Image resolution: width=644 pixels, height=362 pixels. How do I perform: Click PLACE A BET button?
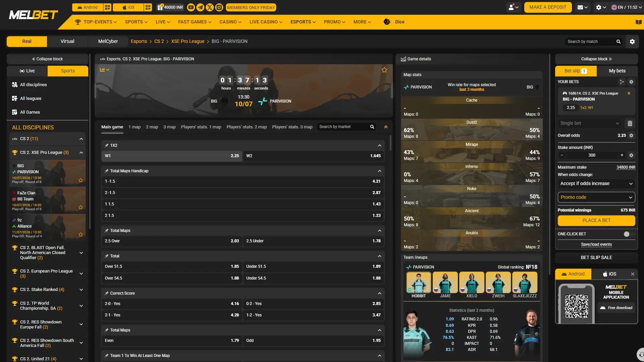[x=596, y=221]
